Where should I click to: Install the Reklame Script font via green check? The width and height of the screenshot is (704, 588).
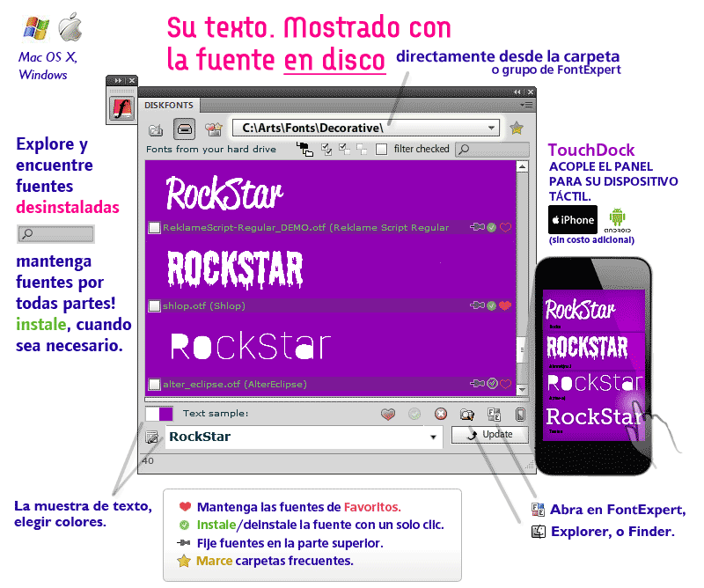point(492,228)
